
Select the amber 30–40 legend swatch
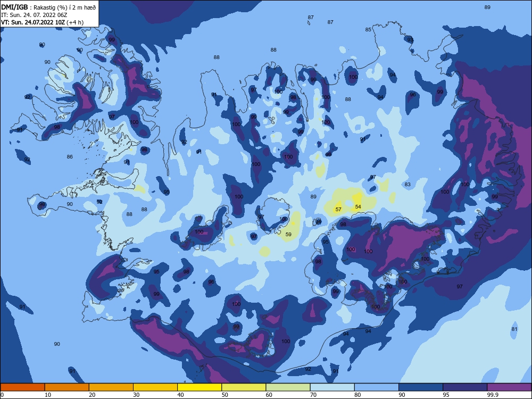pos(155,387)
